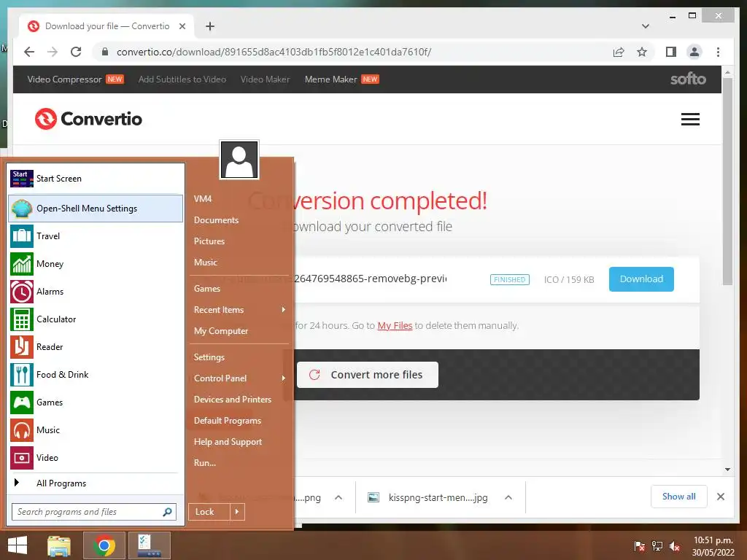The image size is (747, 560).
Task: Click the muted volume tray icon
Action: coord(674,546)
